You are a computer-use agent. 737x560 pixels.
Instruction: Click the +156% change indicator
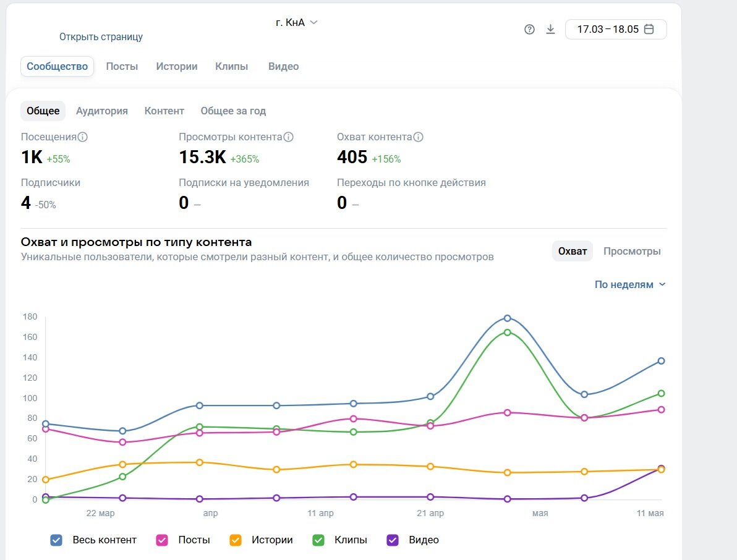(386, 159)
